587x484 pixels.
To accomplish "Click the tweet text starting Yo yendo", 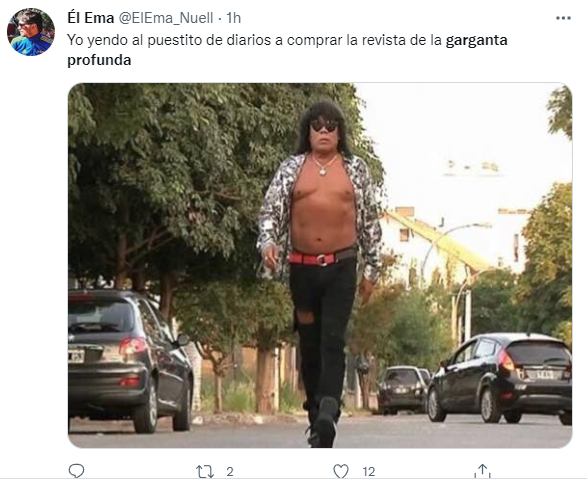I will point(287,50).
